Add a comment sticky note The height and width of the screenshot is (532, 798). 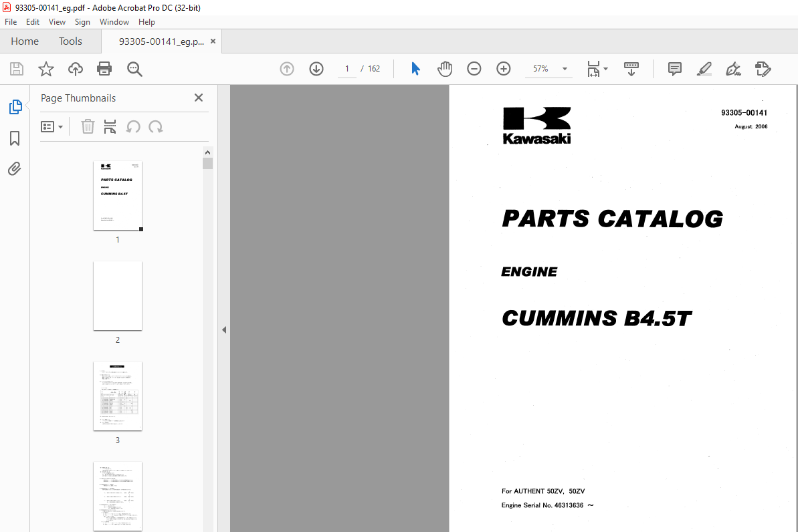click(675, 69)
